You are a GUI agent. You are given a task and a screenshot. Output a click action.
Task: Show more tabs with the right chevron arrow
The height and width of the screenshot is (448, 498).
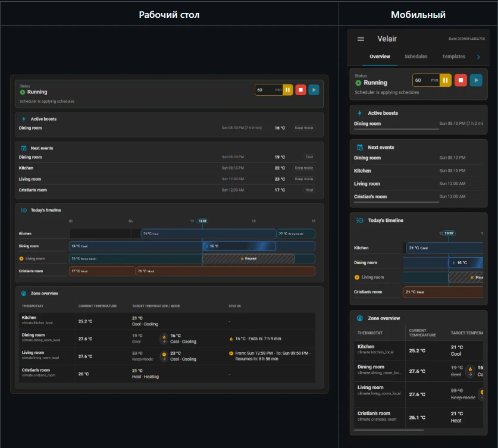(478, 57)
